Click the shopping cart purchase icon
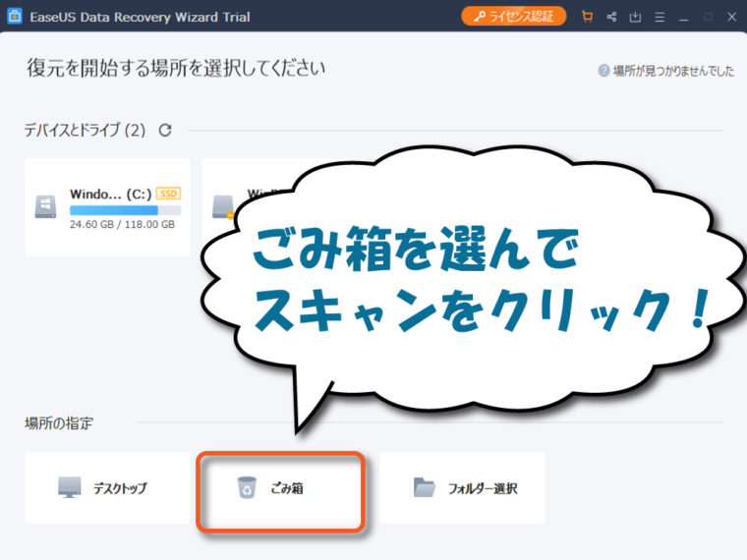This screenshot has width=747, height=560. point(587,17)
